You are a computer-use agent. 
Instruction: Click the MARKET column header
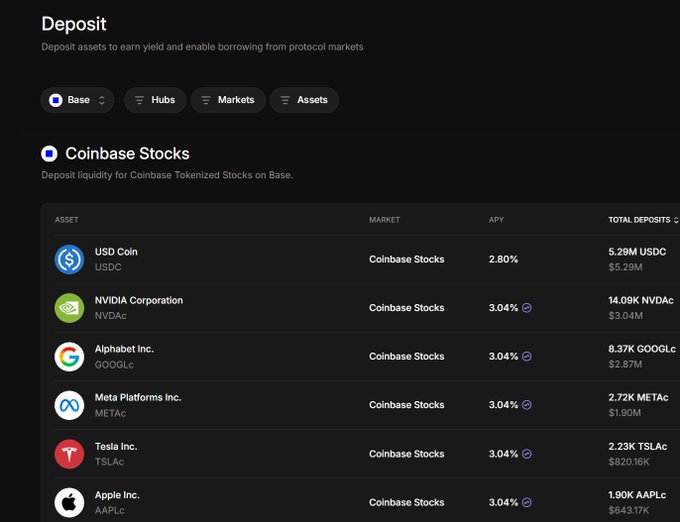pyautogui.click(x=384, y=220)
